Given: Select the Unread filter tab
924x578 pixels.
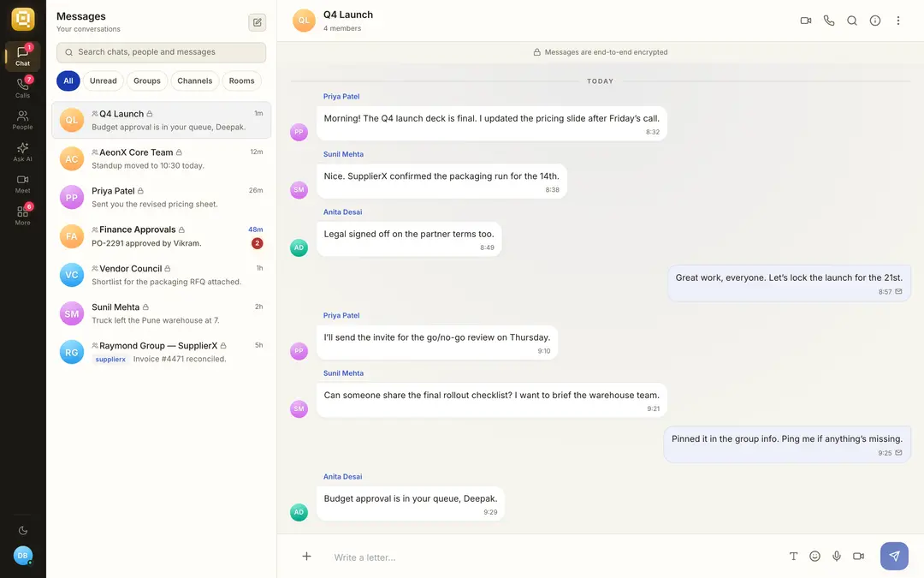Looking at the screenshot, I should 104,80.
